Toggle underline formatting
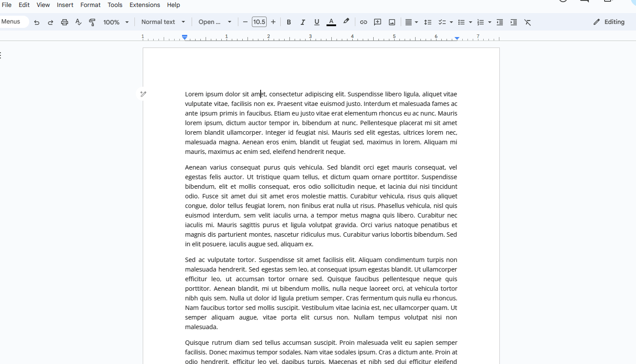This screenshot has height=364, width=636. click(316, 22)
